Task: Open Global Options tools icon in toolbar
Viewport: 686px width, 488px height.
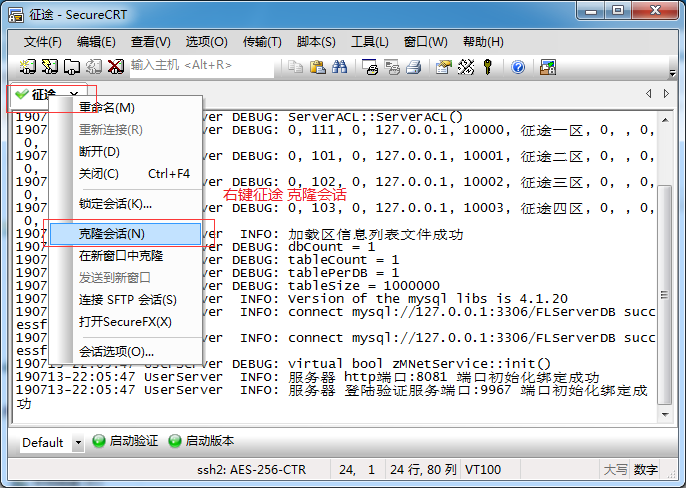Action: click(x=466, y=67)
